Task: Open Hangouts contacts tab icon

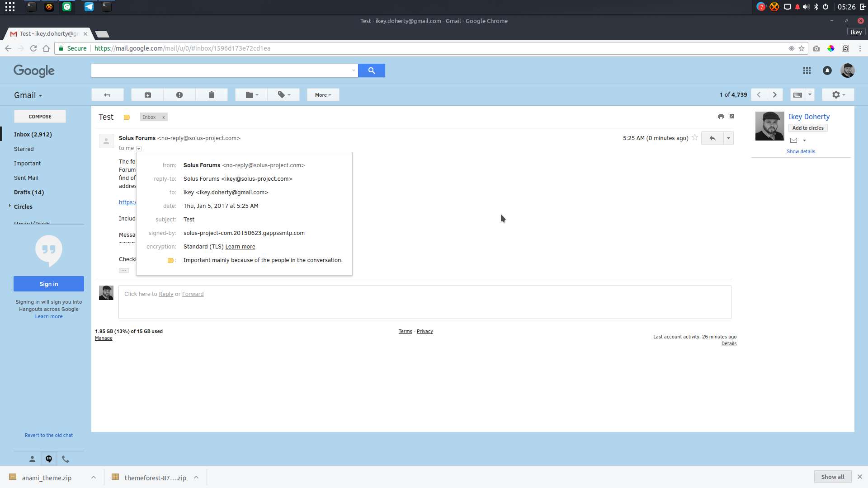Action: pos(32,459)
